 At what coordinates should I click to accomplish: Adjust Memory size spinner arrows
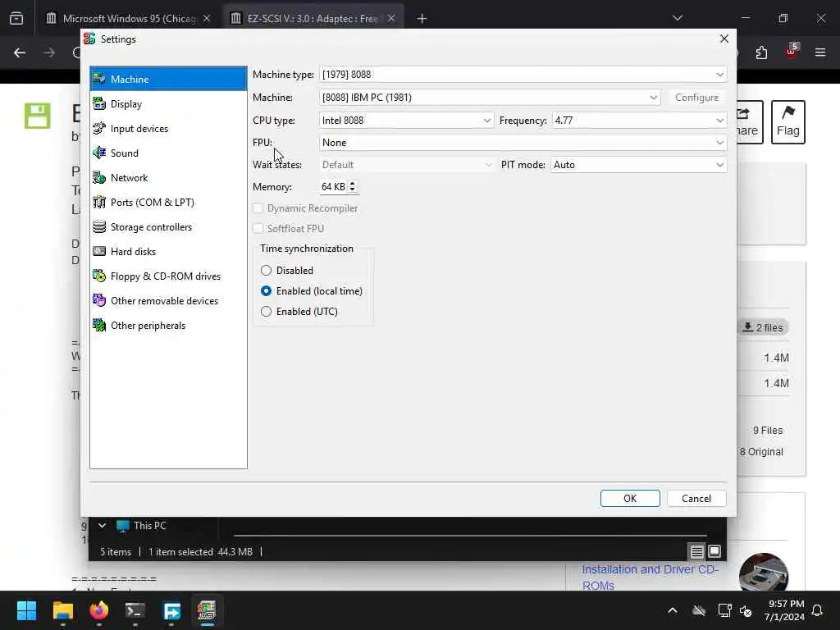coord(353,186)
